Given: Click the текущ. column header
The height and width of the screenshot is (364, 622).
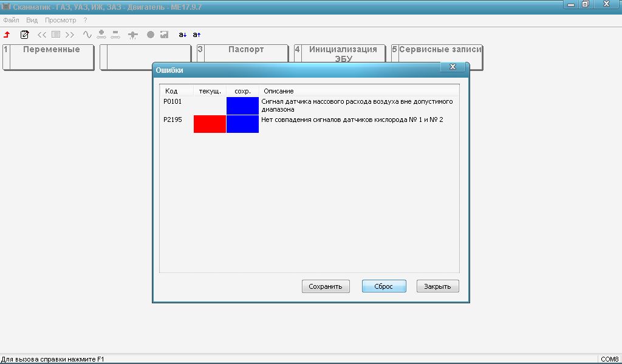Looking at the screenshot, I should click(210, 91).
